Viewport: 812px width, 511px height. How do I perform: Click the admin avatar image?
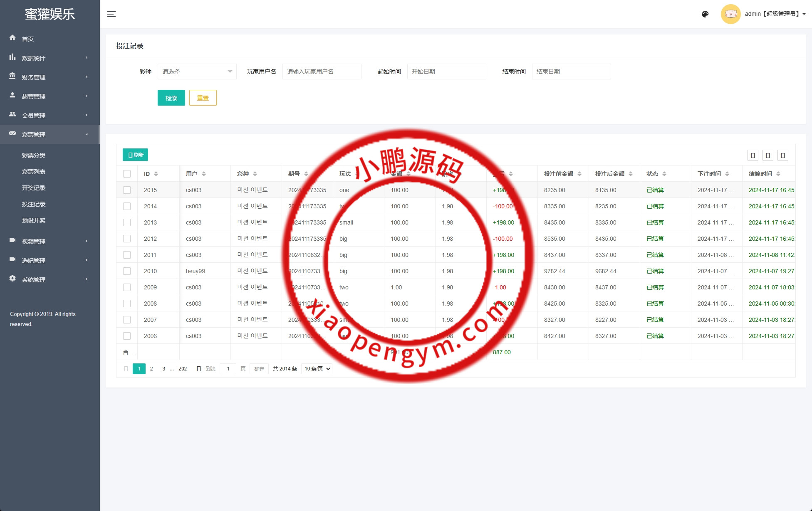pos(730,14)
